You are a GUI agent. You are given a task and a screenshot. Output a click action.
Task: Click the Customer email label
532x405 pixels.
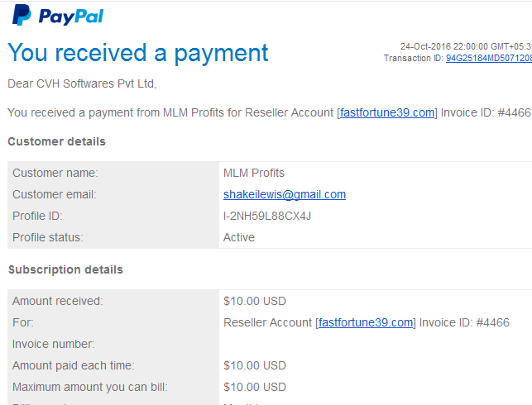pos(55,194)
